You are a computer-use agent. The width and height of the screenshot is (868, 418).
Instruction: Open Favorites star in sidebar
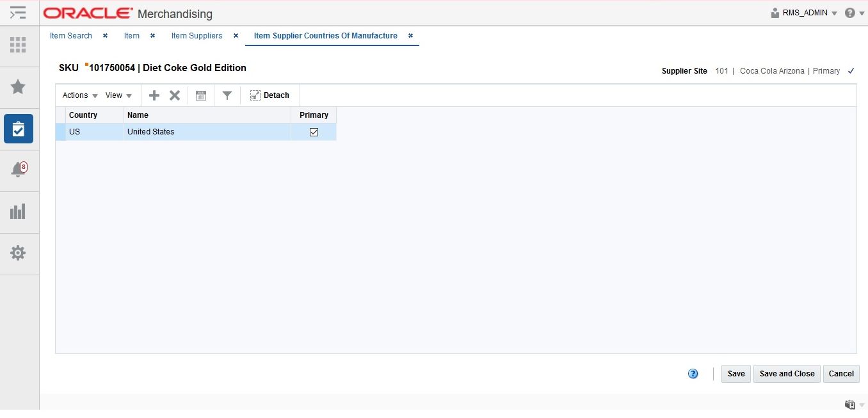point(18,86)
